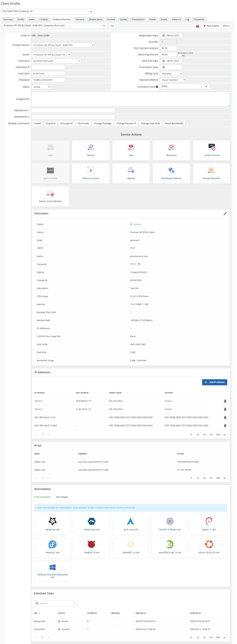
Task: Switch to the Billable Items tab
Action: 96,20
